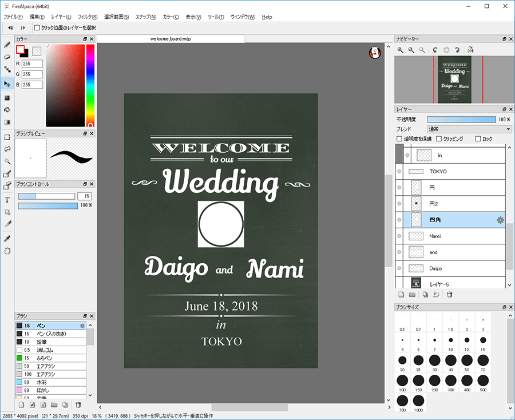Delete layer using Layers panel trash icon

(x=450, y=295)
